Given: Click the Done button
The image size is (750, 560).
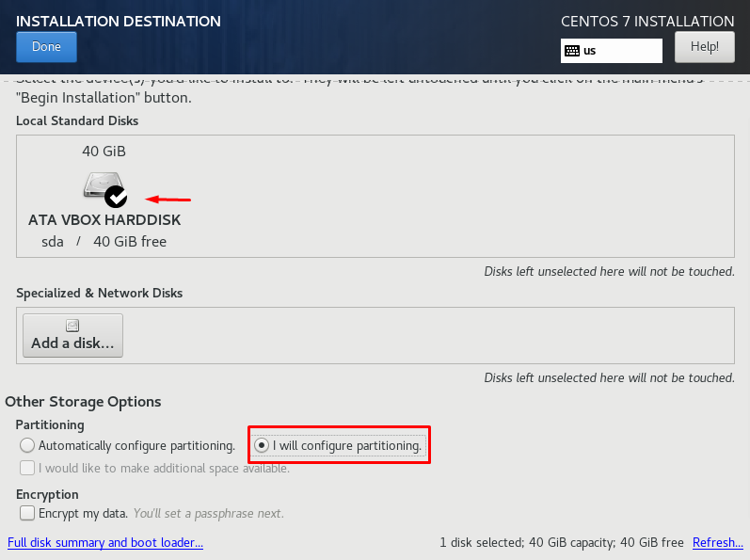Looking at the screenshot, I should [46, 47].
